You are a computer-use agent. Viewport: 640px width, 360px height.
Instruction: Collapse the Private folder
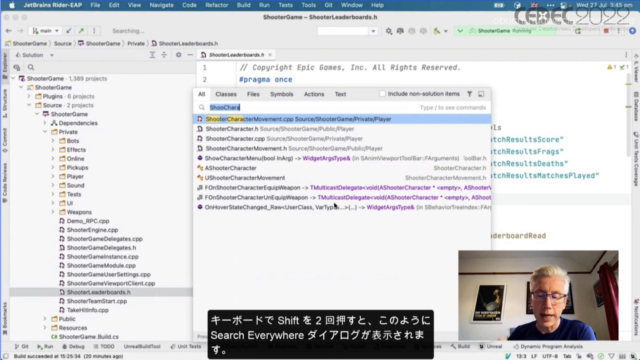(x=44, y=132)
